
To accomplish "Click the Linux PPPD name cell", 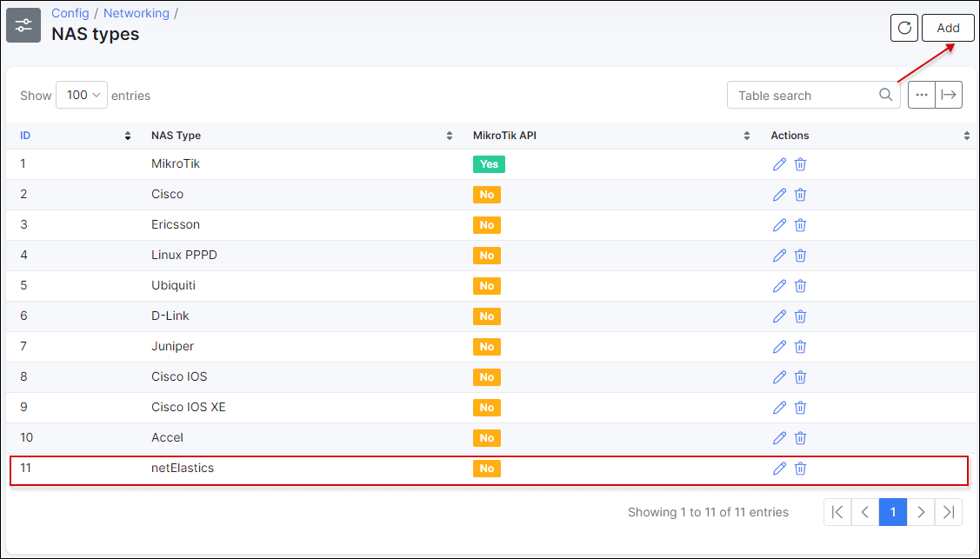I will (x=184, y=255).
